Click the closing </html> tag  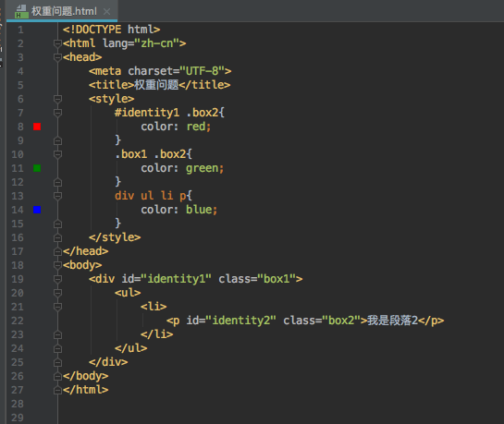pos(85,390)
